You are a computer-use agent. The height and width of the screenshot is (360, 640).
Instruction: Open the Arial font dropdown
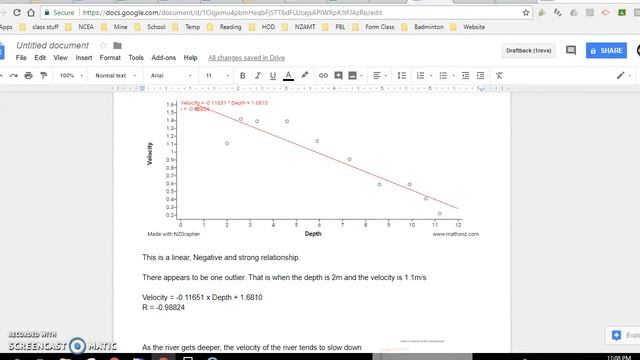[x=171, y=76]
